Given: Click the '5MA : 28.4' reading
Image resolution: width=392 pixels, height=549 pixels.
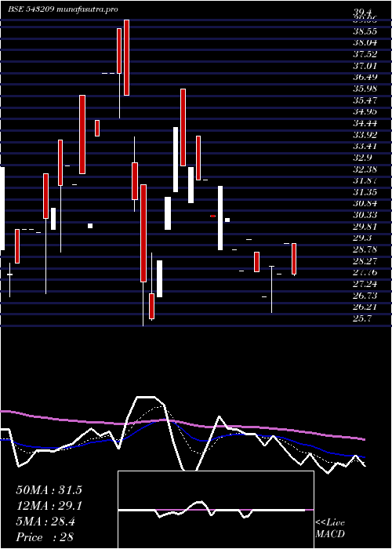Looking at the screenshot, I should point(45,522).
